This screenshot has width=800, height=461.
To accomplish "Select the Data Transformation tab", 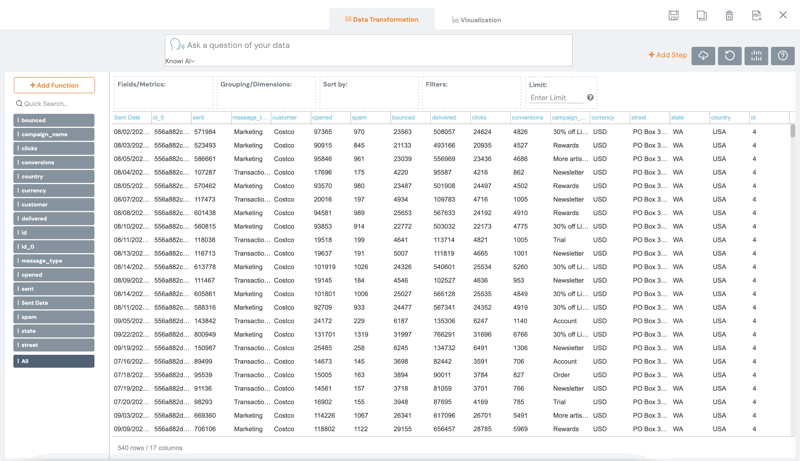I will (x=381, y=19).
